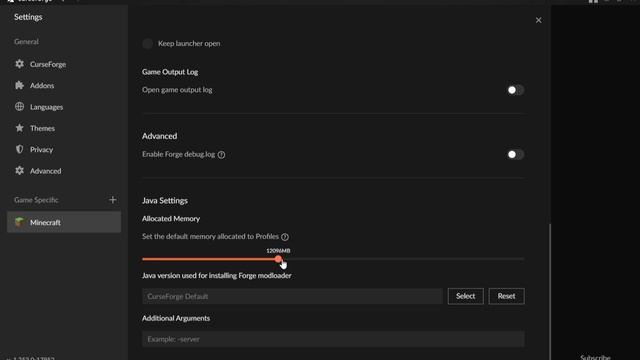Toggle Open game output log switch

pyautogui.click(x=515, y=90)
